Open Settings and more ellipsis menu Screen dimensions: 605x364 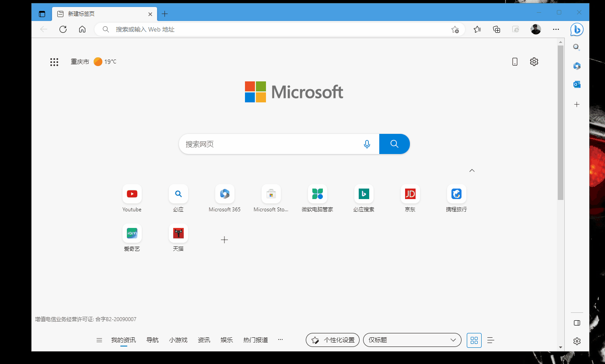(556, 29)
